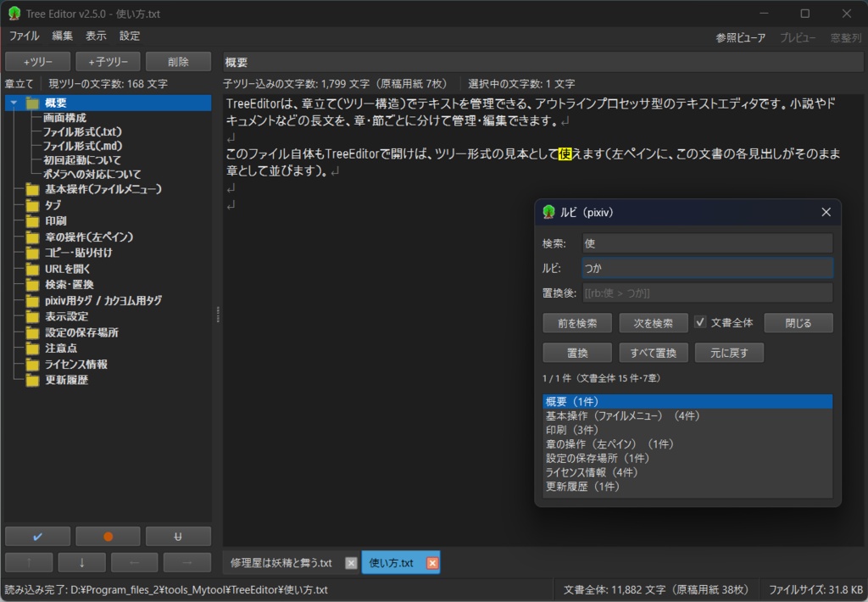Open the 表示 menu
The width and height of the screenshot is (868, 602).
click(96, 36)
